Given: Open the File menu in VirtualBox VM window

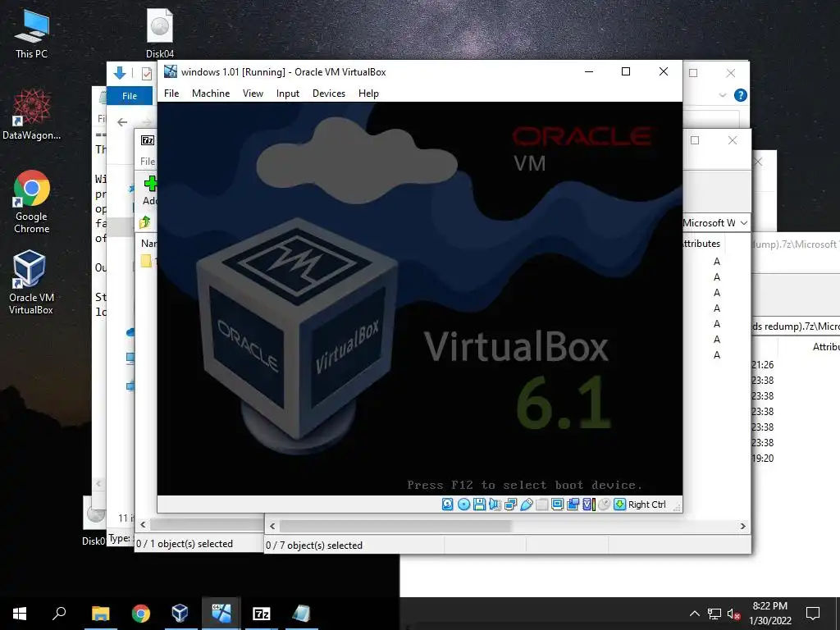Looking at the screenshot, I should click(171, 94).
